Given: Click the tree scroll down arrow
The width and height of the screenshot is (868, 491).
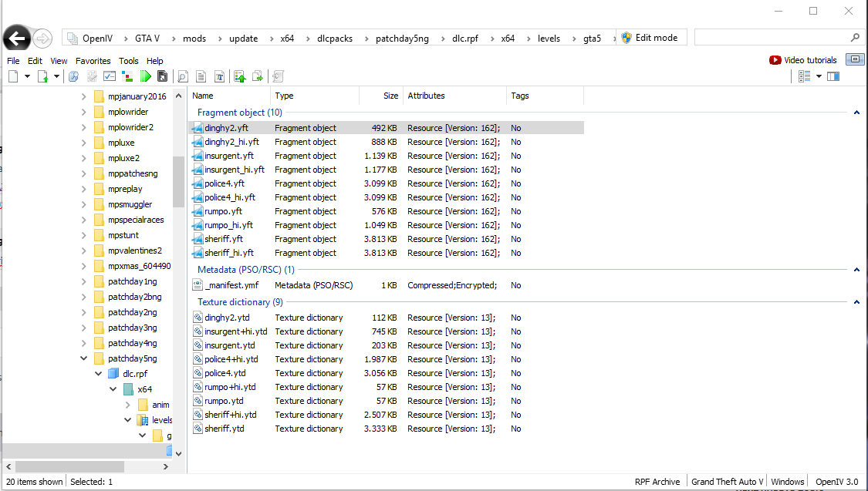Looking at the screenshot, I should 178,453.
